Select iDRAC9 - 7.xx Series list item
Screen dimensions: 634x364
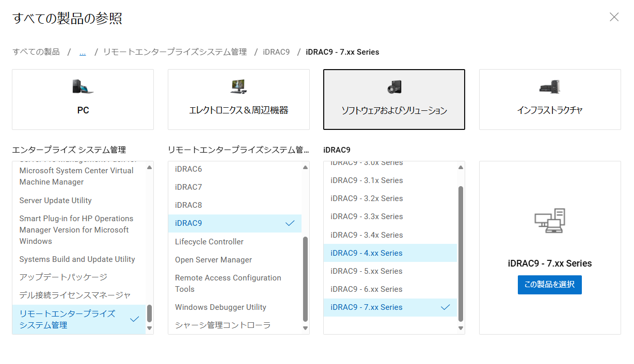(x=390, y=307)
